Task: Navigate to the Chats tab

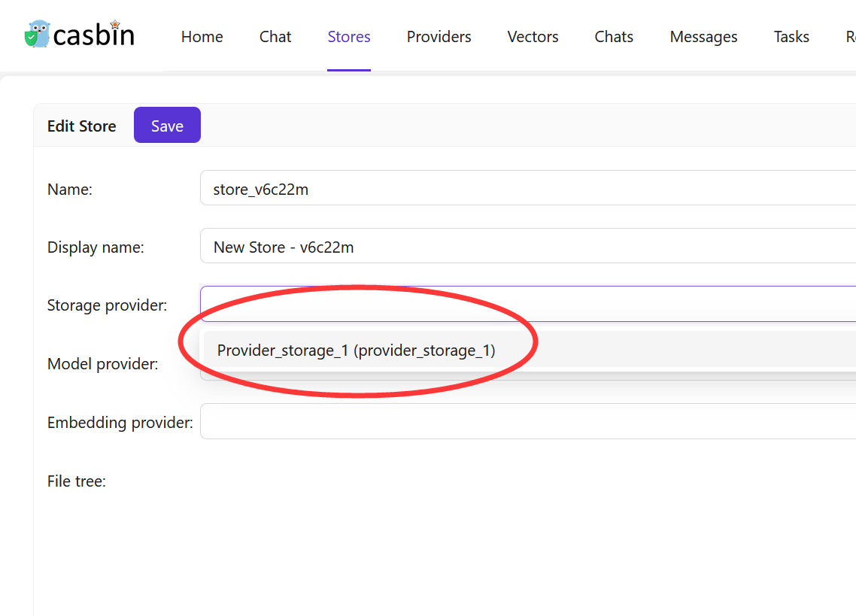Action: point(614,37)
